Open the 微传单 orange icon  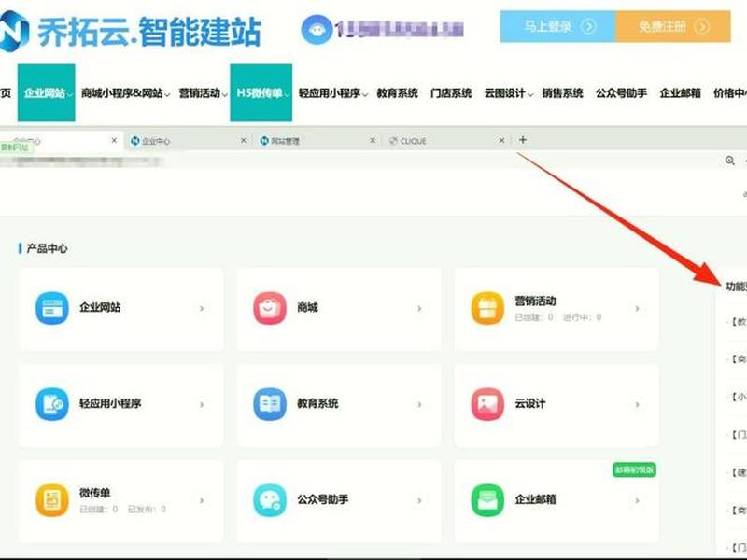(52, 500)
